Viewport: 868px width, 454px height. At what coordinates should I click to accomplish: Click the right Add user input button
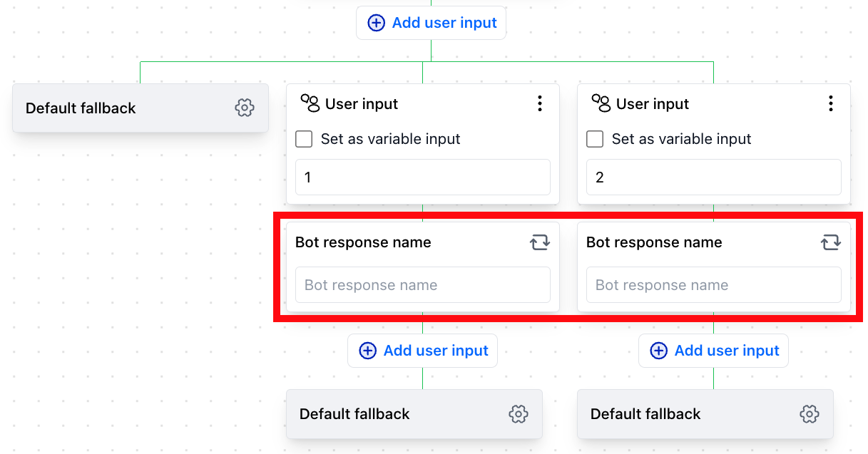click(x=713, y=350)
